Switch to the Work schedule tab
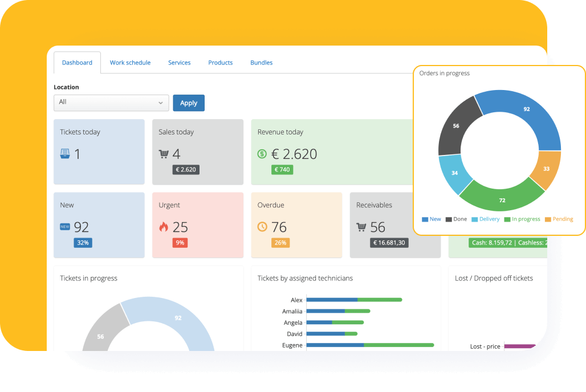The image size is (586, 392). 130,62
